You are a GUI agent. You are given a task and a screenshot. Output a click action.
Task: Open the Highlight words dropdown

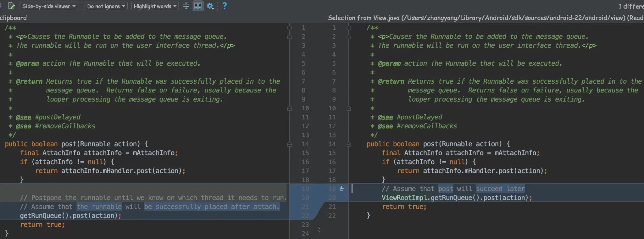(155, 6)
